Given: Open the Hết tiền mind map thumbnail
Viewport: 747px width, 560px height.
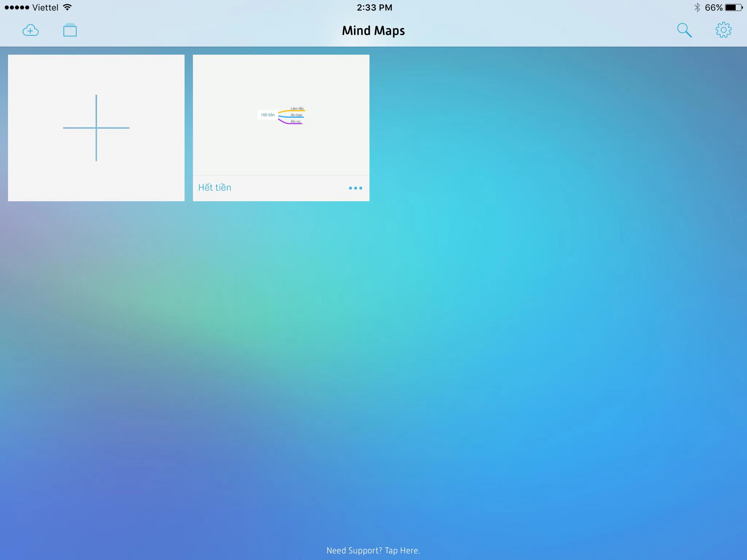Looking at the screenshot, I should (281, 115).
